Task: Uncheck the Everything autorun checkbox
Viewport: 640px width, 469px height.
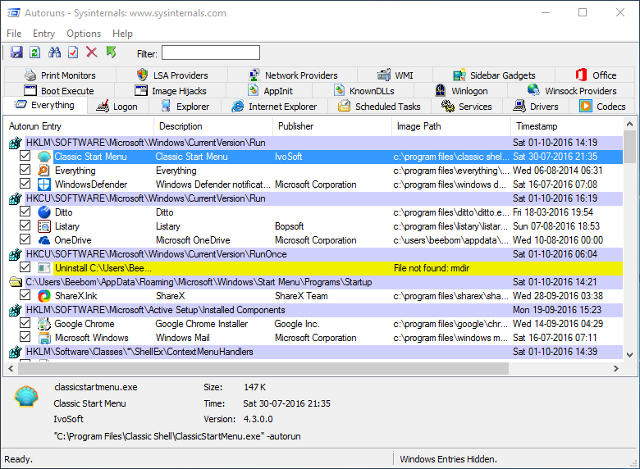Action: tap(25, 170)
